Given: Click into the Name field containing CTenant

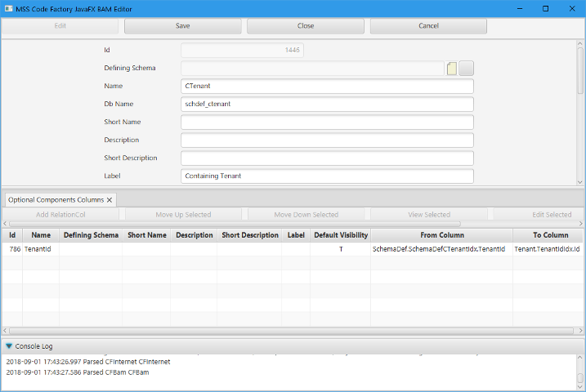Looking at the screenshot, I should pos(327,87).
